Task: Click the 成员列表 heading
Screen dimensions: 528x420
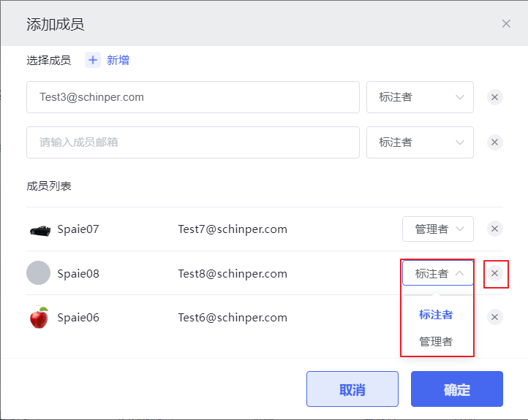Action: pos(49,186)
